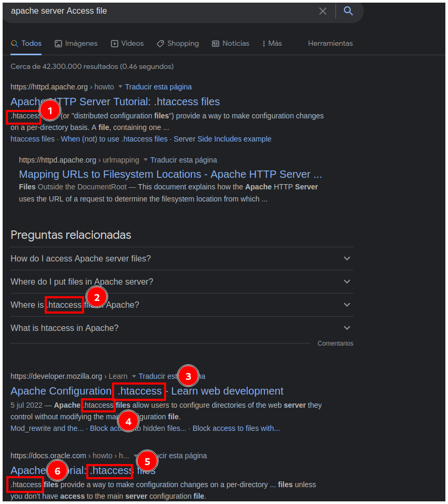Image resolution: width=448 pixels, height=504 pixels.
Task: Open the Imágenes results tab
Action: pos(76,44)
